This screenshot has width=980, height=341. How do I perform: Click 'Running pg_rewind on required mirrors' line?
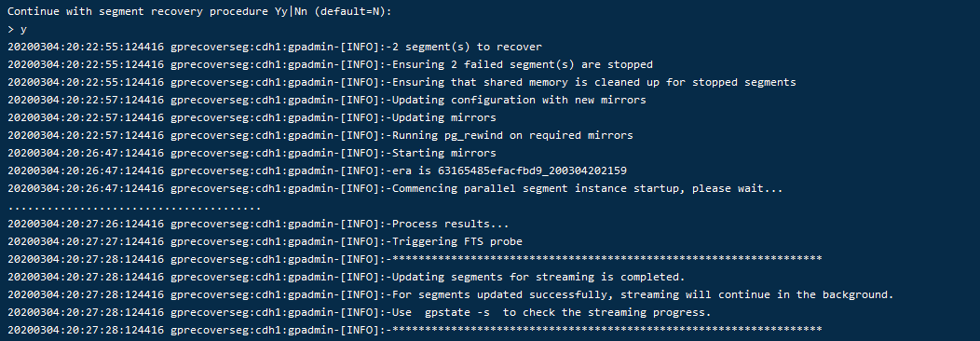[x=320, y=135]
